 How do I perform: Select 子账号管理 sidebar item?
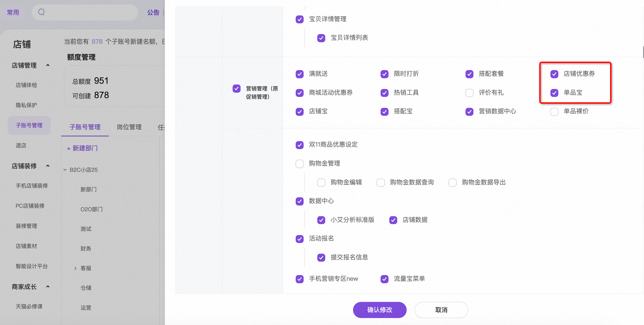tap(29, 125)
